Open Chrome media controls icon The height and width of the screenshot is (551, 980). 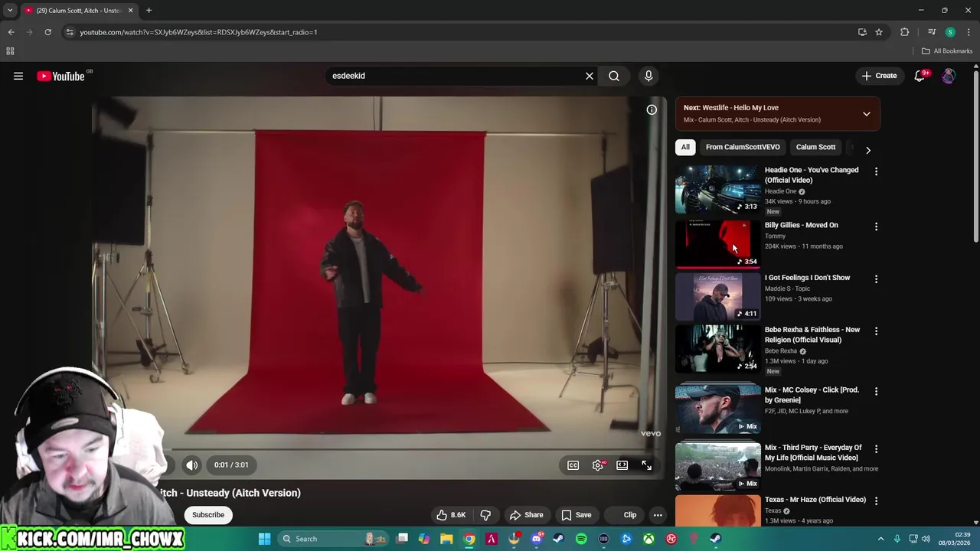click(x=932, y=32)
